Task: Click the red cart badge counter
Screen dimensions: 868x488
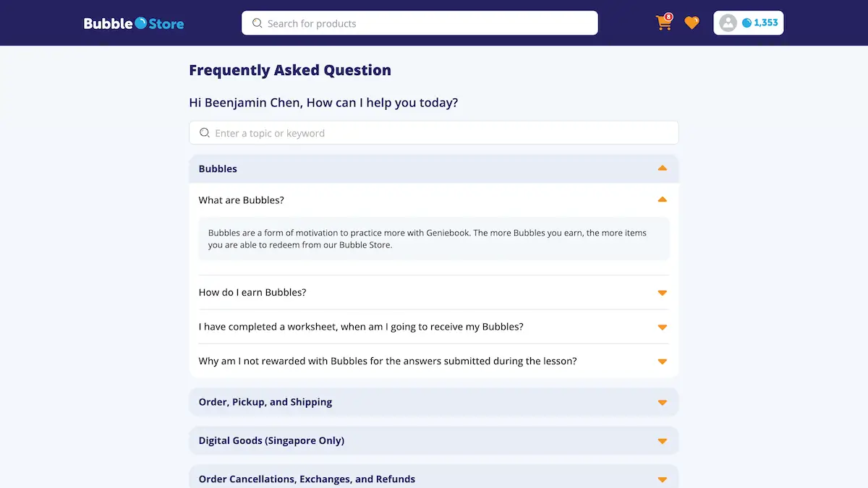Action: 668,17
